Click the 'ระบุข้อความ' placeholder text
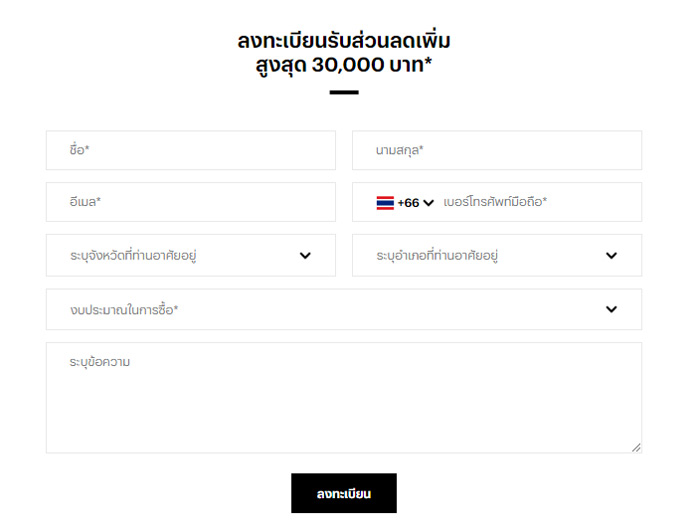Viewport: 700px width, 532px height. pyautogui.click(x=100, y=362)
